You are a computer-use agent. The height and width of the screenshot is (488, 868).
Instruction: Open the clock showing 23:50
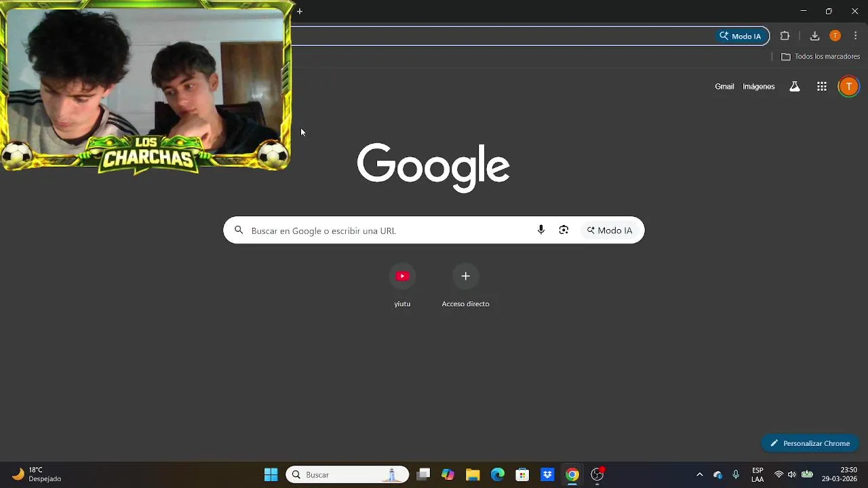[x=840, y=474]
